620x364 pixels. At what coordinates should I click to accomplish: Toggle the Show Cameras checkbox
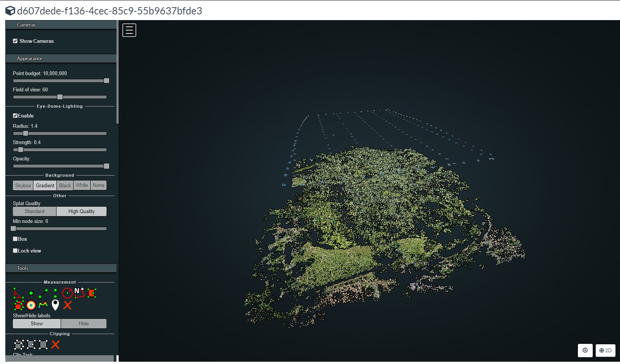coord(15,41)
